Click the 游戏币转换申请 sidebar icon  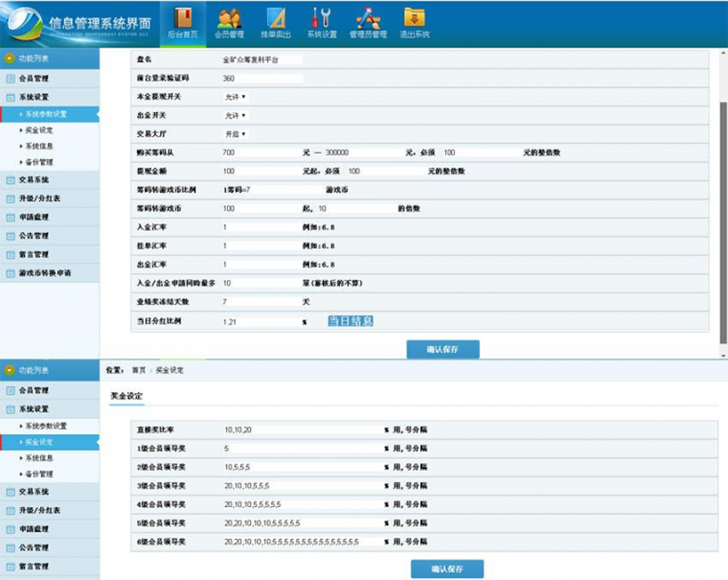click(11, 273)
